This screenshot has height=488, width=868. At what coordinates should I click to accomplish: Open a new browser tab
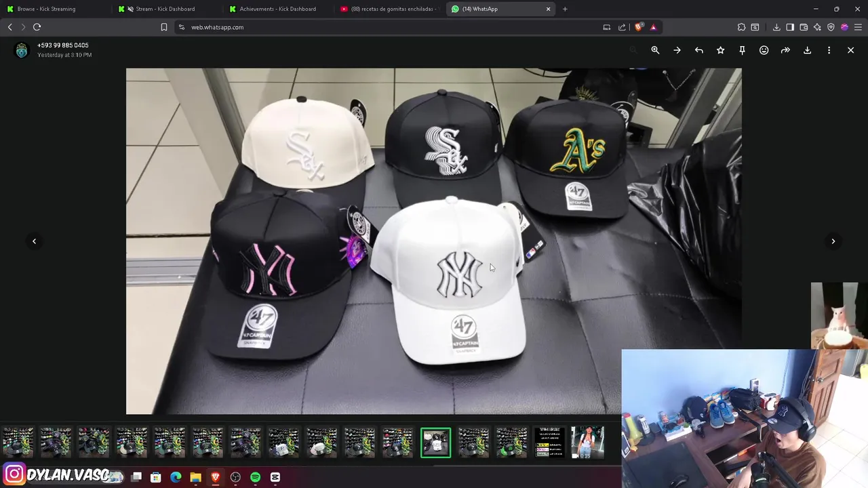tap(565, 9)
